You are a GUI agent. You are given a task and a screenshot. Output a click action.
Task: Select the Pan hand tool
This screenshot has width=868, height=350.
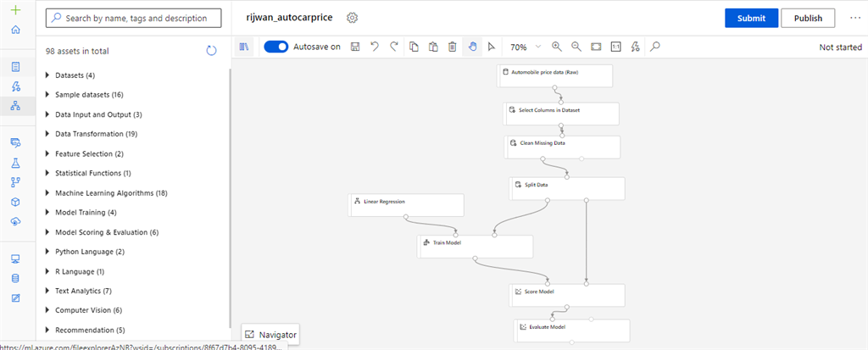click(471, 47)
